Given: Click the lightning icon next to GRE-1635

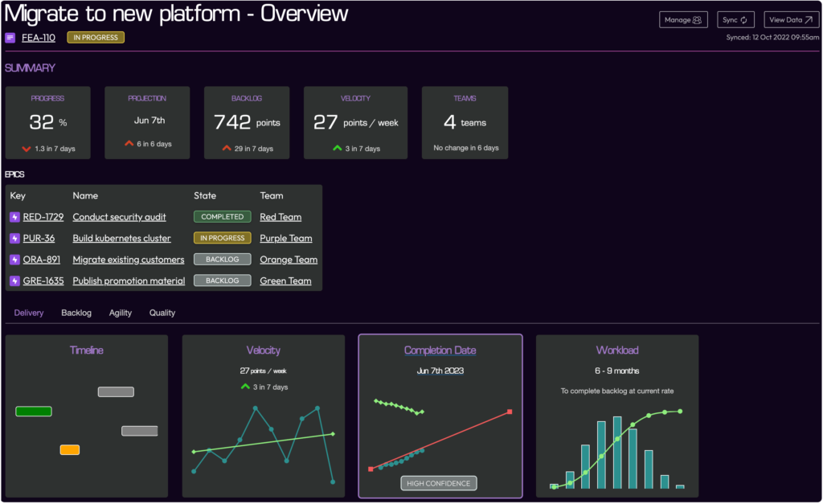Looking at the screenshot, I should (x=14, y=281).
